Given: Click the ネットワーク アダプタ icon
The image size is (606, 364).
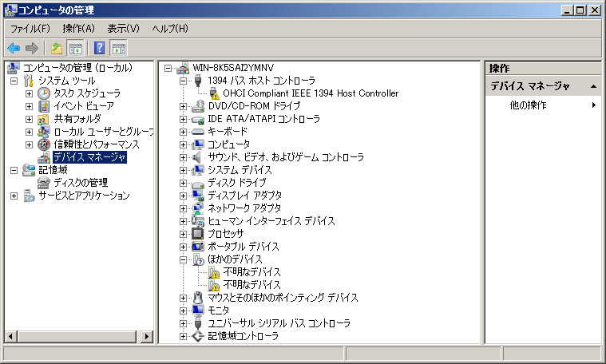Looking at the screenshot, I should 198,208.
